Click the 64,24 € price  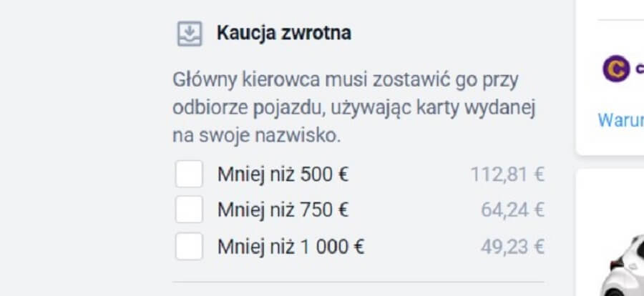512,210
